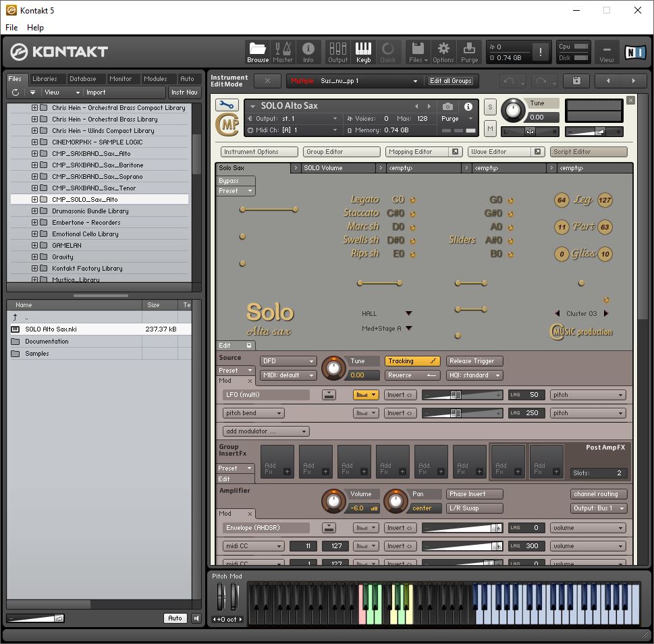
Task: Open the add modulator dropdown
Action: (266, 431)
